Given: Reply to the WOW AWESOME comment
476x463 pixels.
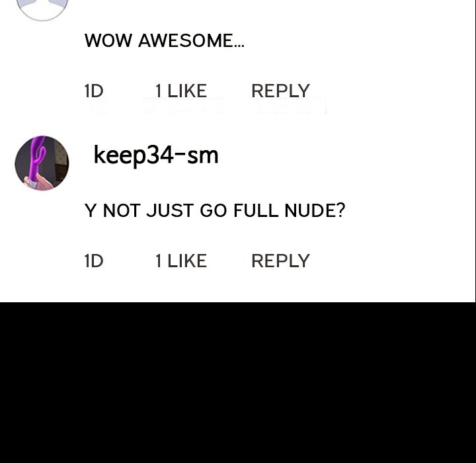Looking at the screenshot, I should click(280, 91).
